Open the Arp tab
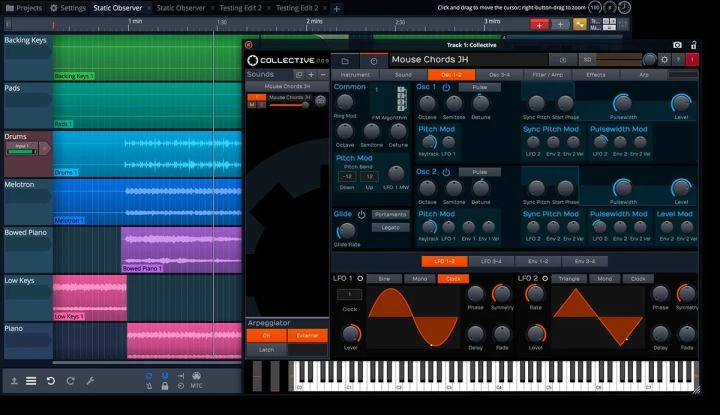The image size is (720, 415). pos(644,75)
